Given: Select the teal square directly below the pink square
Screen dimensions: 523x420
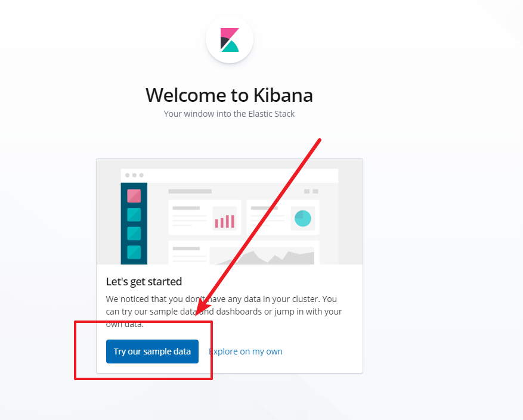Looking at the screenshot, I should [x=134, y=214].
